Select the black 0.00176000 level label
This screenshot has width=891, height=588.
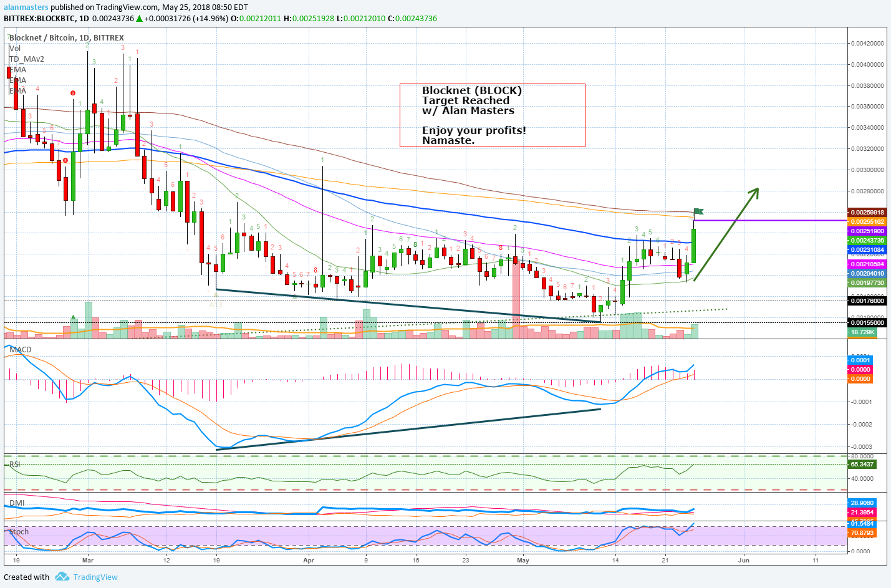(x=867, y=301)
